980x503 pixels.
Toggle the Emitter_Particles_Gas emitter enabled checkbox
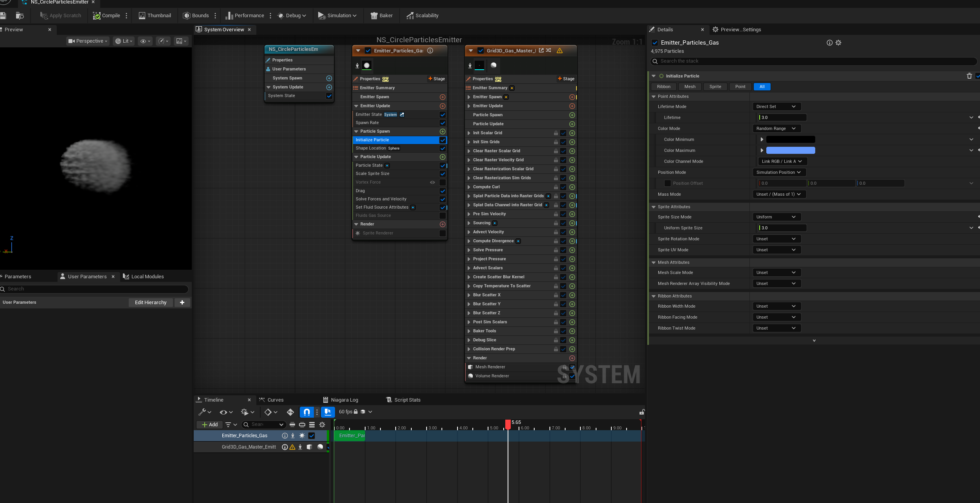click(x=368, y=50)
